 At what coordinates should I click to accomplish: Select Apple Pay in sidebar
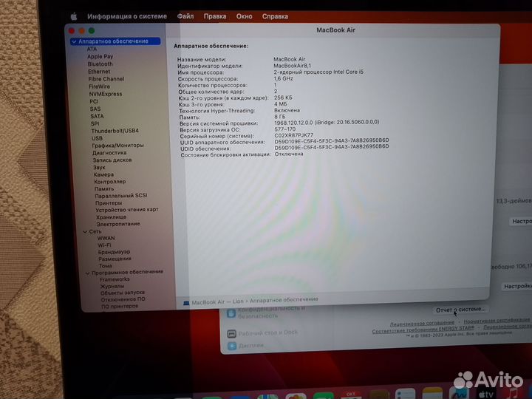pyautogui.click(x=100, y=56)
